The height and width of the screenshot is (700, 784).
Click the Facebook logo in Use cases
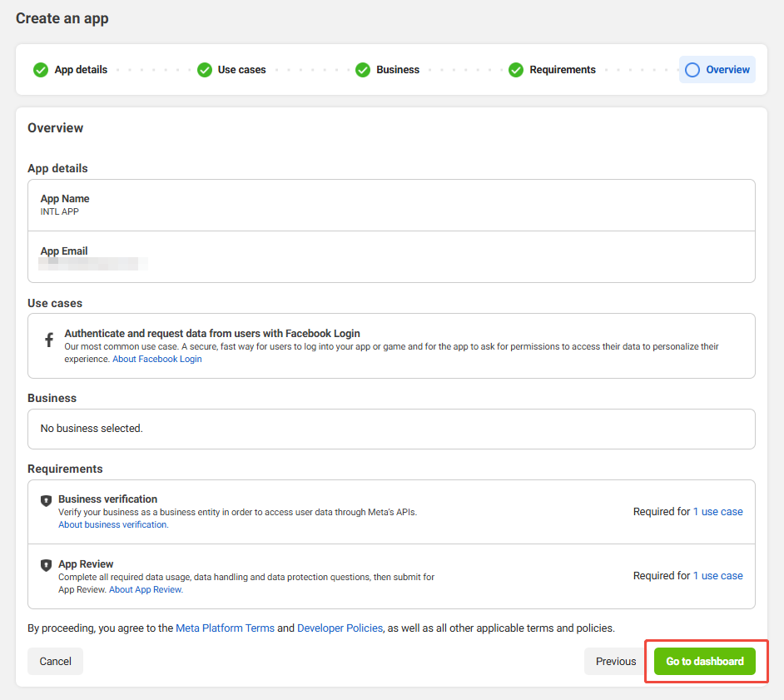point(49,340)
